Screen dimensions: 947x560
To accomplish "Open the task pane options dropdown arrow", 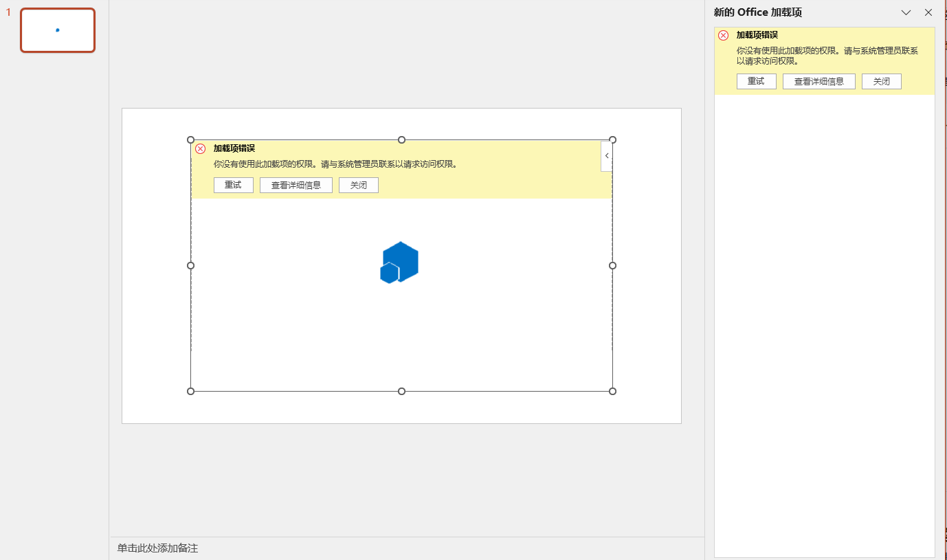I will 906,12.
